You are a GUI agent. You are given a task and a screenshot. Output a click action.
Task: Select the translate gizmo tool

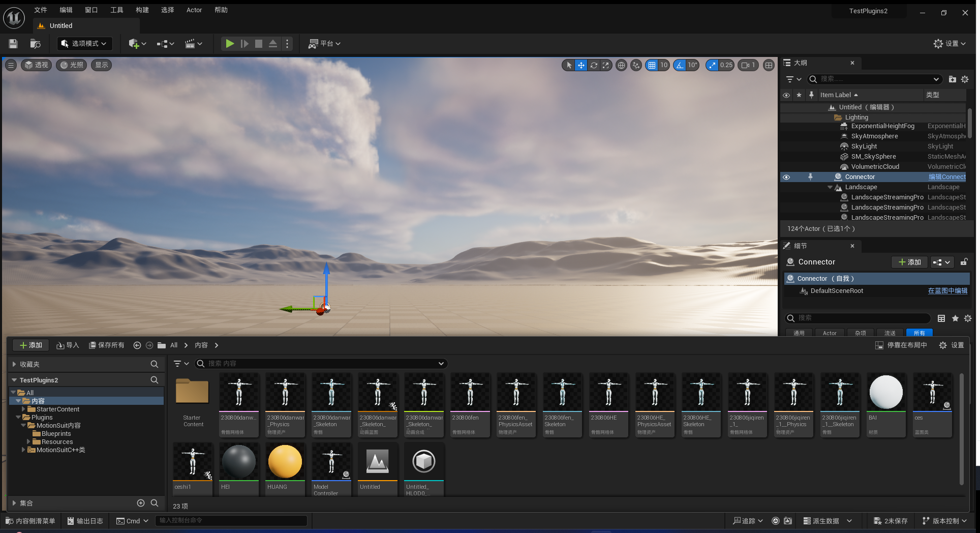tap(581, 65)
